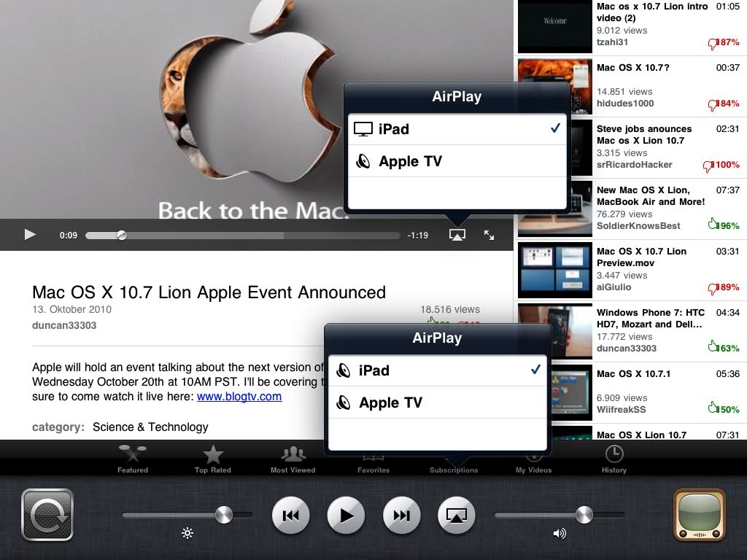Tap the 100% rating on srRicardoHacker video
Viewport: 747px width, 560px height.
[x=721, y=166]
